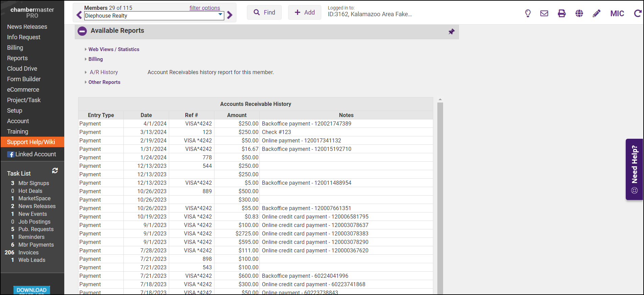Click the globe icon in header

click(579, 14)
